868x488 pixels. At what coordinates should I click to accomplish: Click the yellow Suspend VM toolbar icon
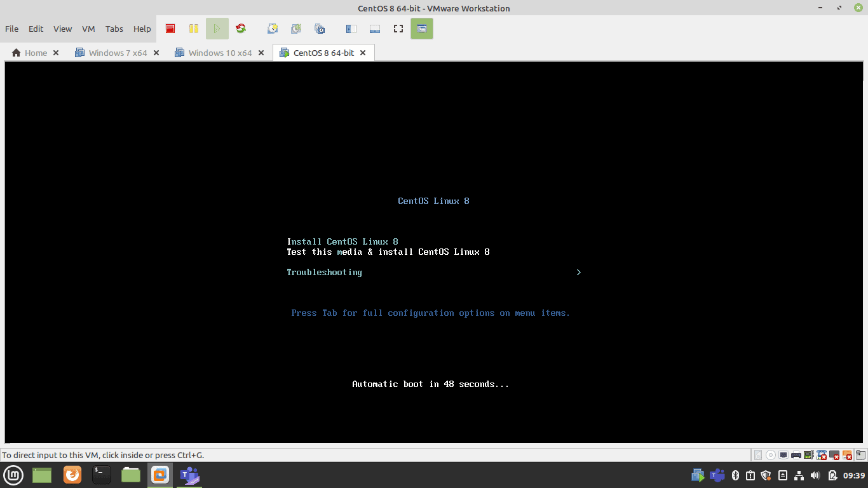(x=194, y=29)
